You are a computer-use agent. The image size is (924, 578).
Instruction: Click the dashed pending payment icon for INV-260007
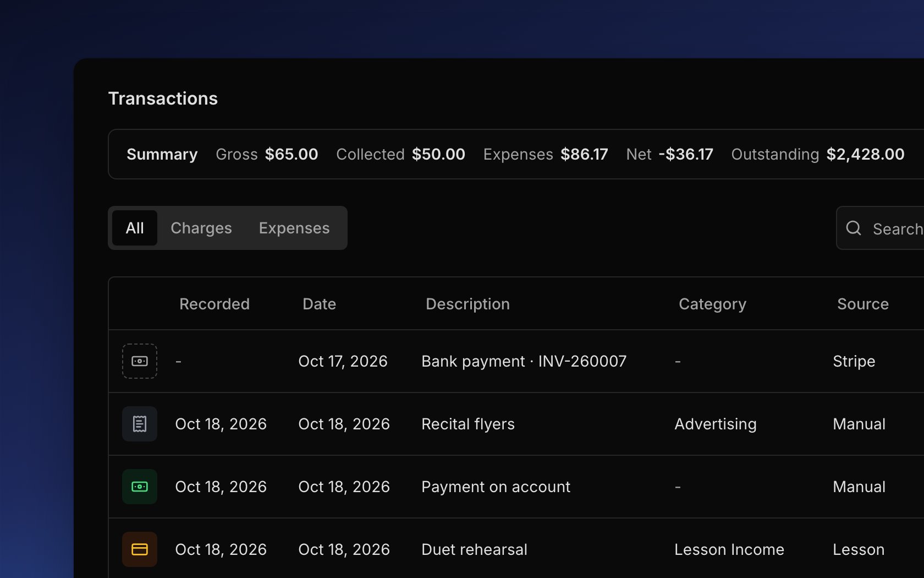[140, 361]
